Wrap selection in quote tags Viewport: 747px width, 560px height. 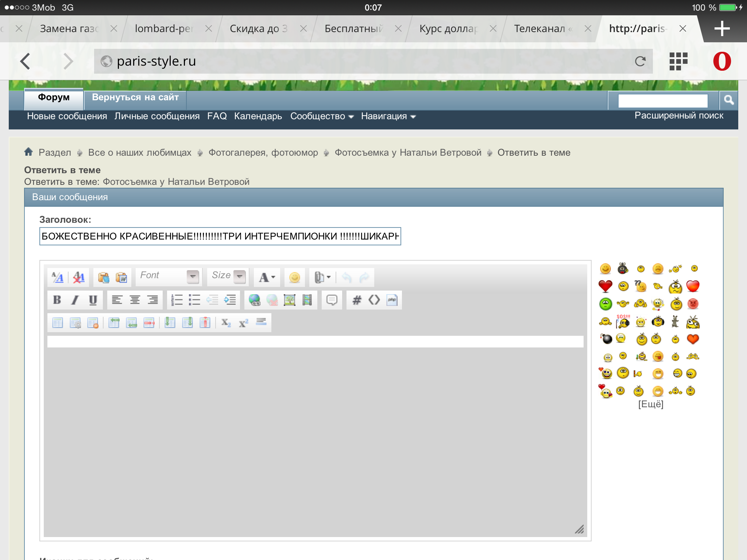pos(332,300)
